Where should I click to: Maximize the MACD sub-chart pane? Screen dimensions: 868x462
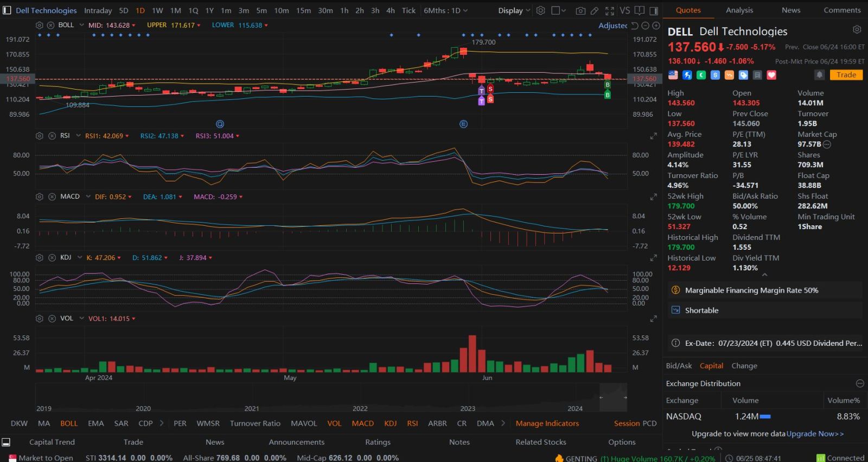[653, 197]
